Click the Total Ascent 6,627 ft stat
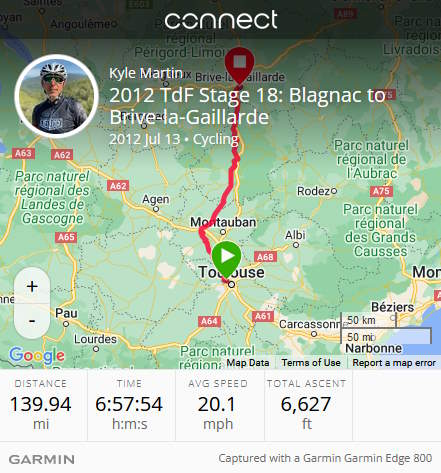The height and width of the screenshot is (473, 441). pyautogui.click(x=306, y=405)
